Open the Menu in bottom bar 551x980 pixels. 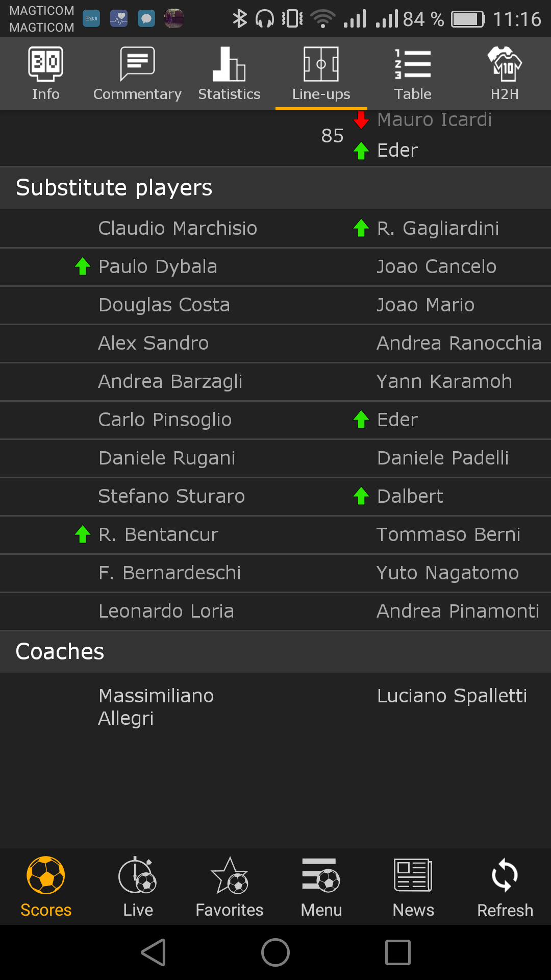coord(321,887)
